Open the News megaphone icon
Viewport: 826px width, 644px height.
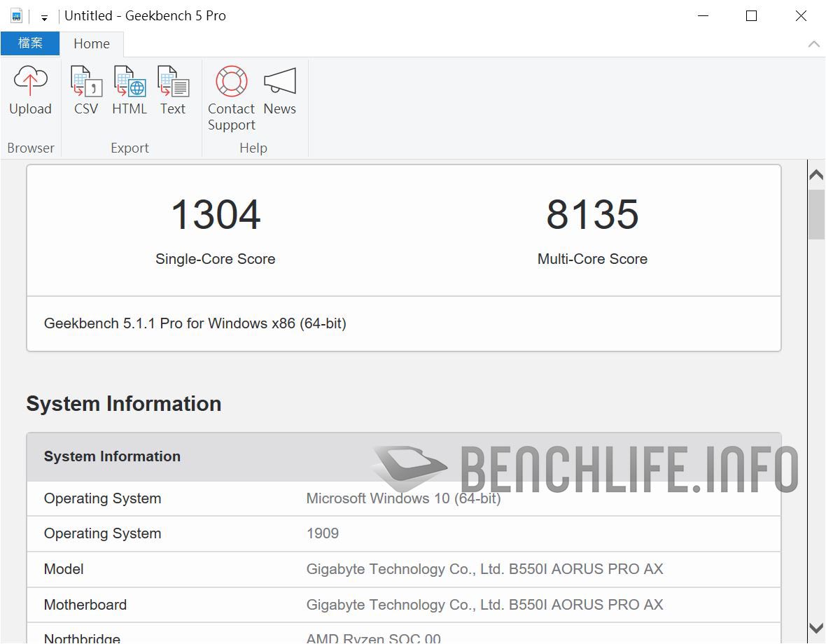click(279, 82)
